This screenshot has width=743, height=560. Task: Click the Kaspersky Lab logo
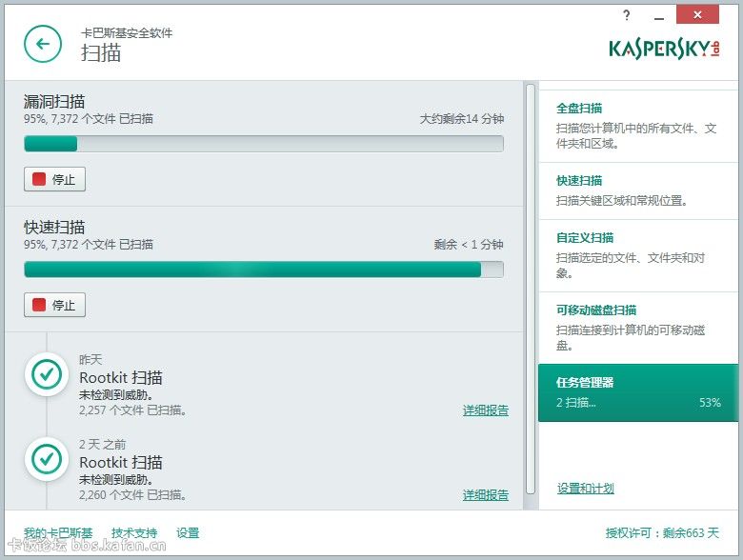coord(664,49)
